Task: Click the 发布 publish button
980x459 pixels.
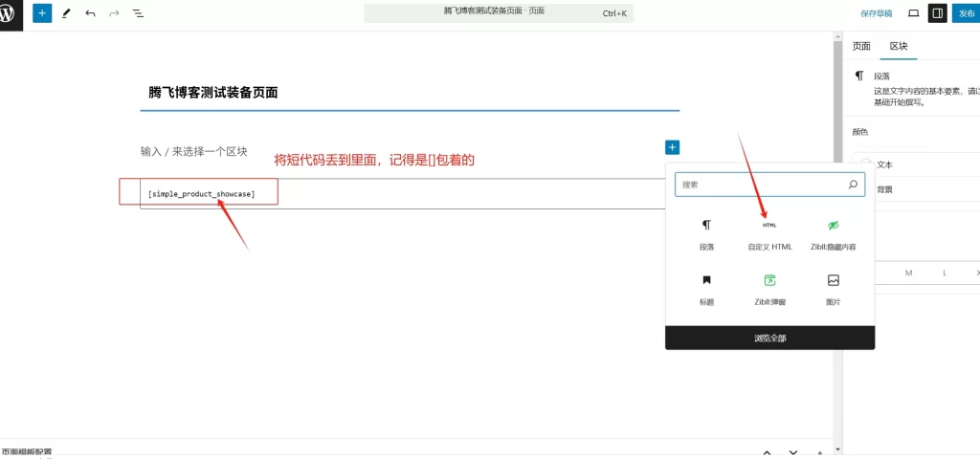Action: click(x=967, y=13)
